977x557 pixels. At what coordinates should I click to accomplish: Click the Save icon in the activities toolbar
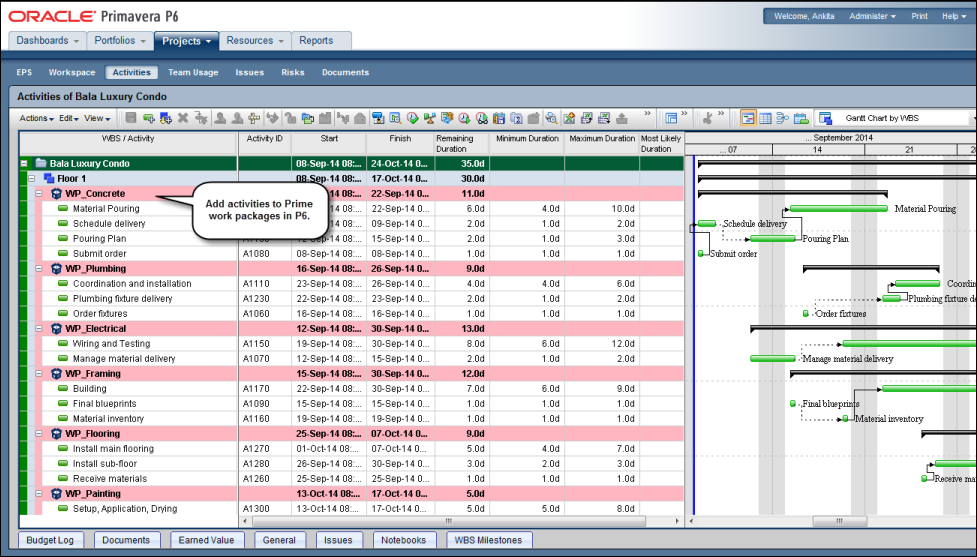pos(132,118)
